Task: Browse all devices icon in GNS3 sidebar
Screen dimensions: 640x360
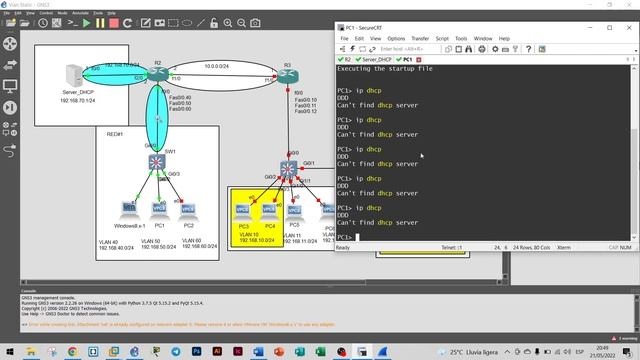Action: pyautogui.click(x=10, y=129)
